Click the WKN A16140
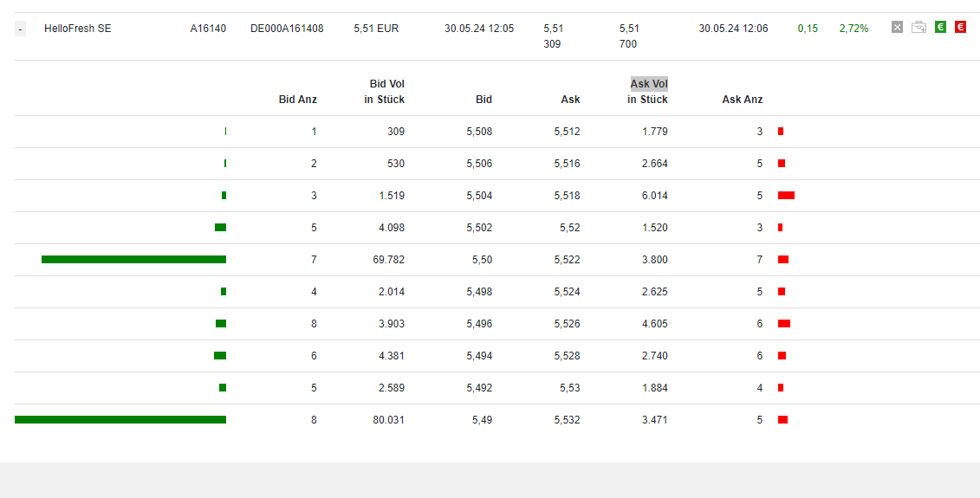This screenshot has height=498, width=980. (x=208, y=29)
